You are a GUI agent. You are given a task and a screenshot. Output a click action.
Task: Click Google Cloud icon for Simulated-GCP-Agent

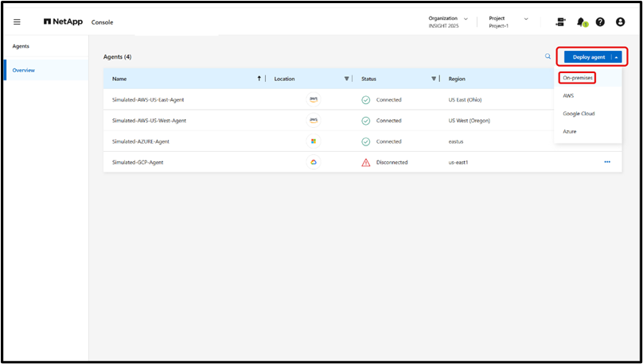(314, 162)
